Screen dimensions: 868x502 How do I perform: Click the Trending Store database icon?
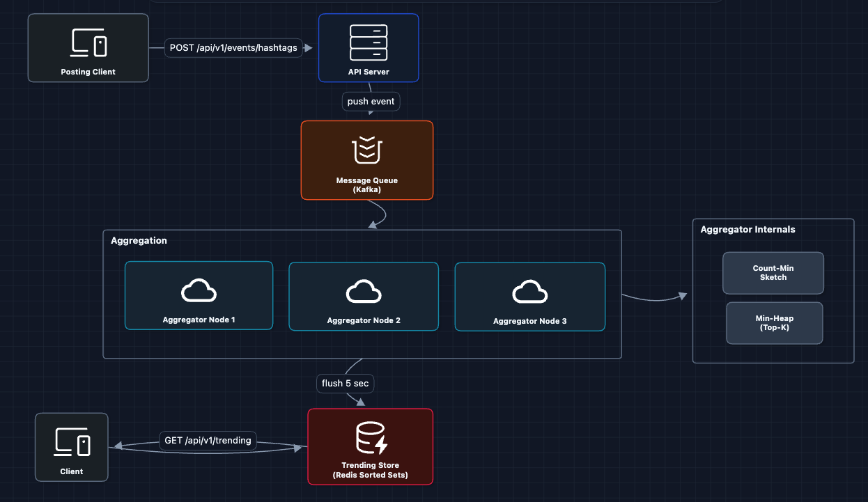pos(370,438)
